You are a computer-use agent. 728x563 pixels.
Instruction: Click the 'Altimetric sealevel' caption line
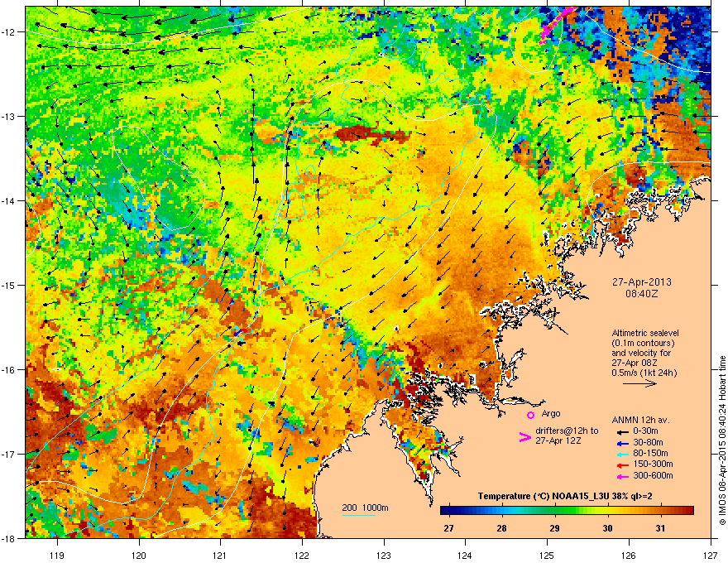[645, 333]
